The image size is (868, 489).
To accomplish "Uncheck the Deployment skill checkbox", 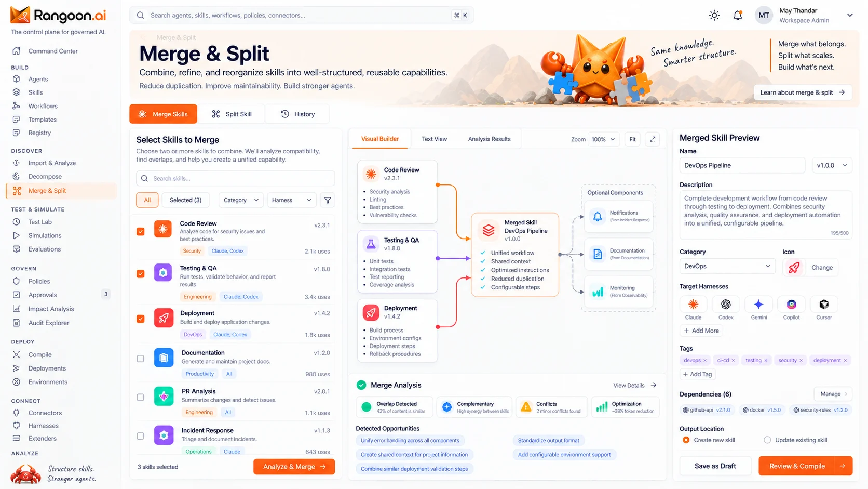I will [140, 319].
